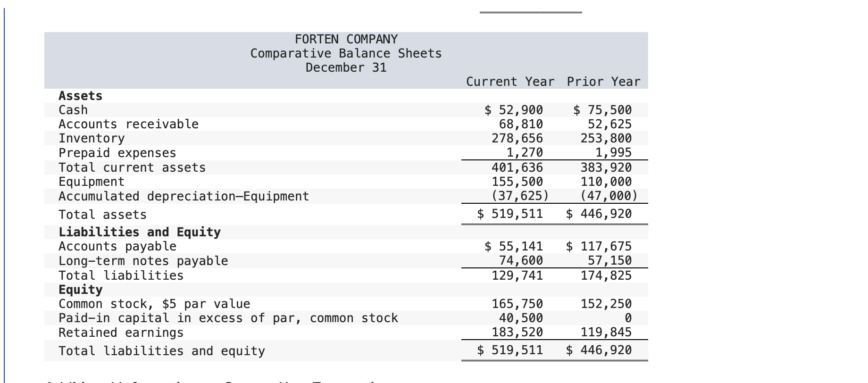
Task: Select equipment value 155,500
Action: tap(517, 182)
